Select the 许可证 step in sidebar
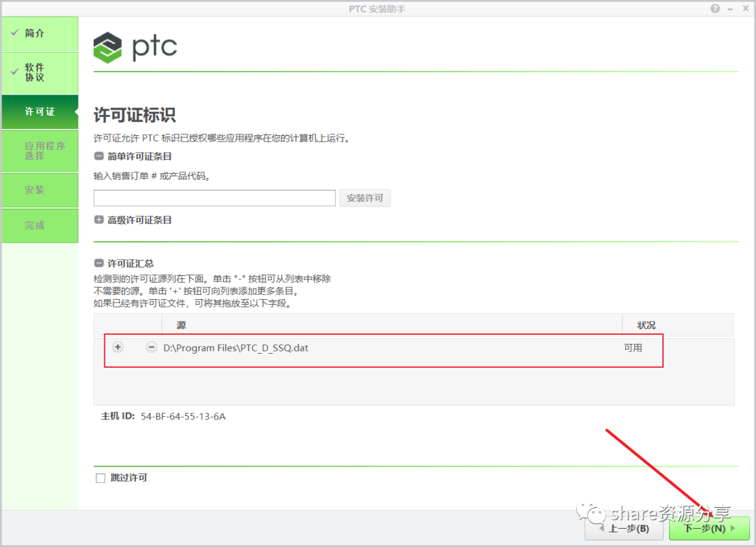The width and height of the screenshot is (756, 547). point(39,112)
